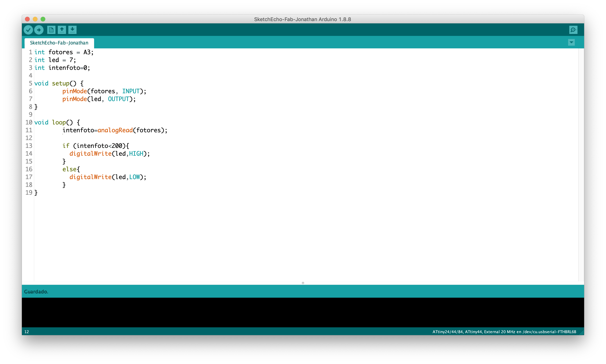Screen dimensions: 606x364
Task: Click 'pinMode(fotores, INPUT);' line
Action: [104, 91]
